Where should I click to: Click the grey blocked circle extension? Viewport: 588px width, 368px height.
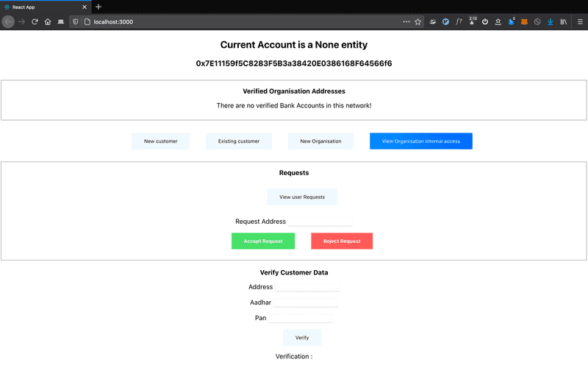[x=537, y=22]
